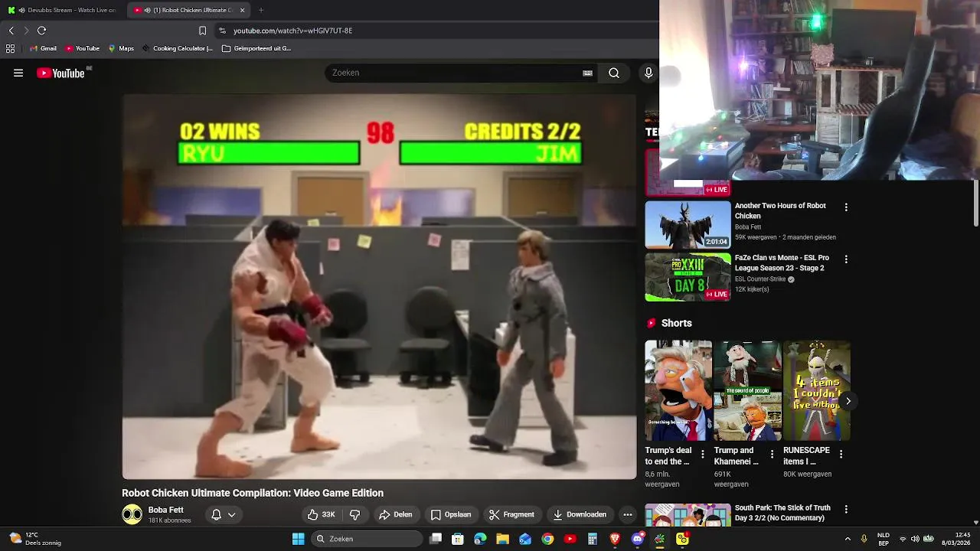Open the browser apps grid icon
980x551 pixels.
pyautogui.click(x=10, y=48)
